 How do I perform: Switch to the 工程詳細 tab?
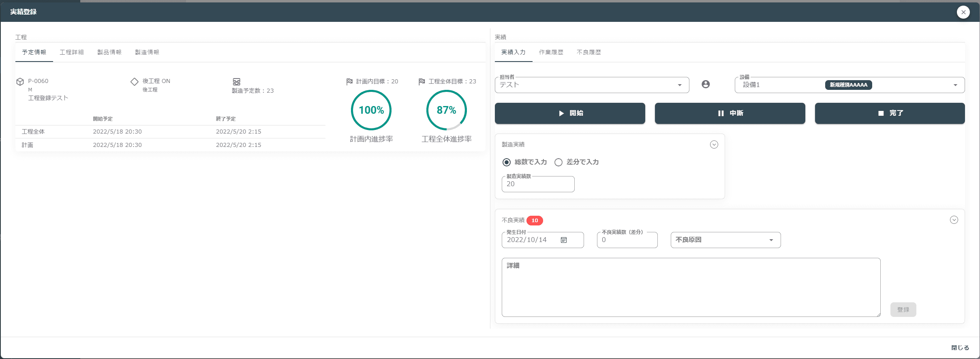click(x=72, y=52)
